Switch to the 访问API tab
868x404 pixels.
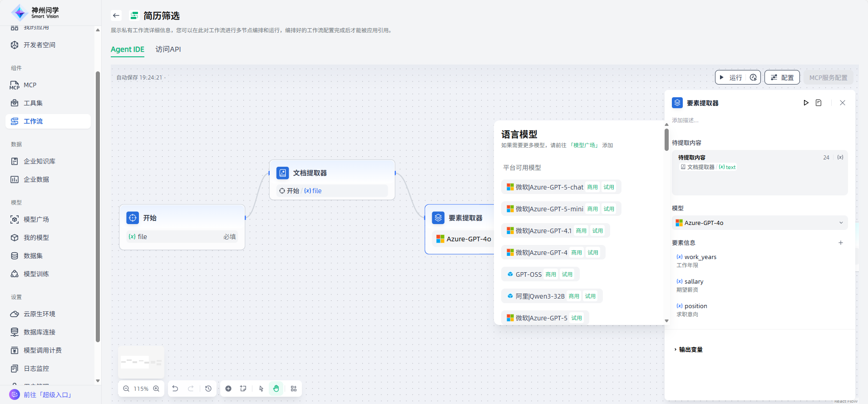[x=168, y=49]
